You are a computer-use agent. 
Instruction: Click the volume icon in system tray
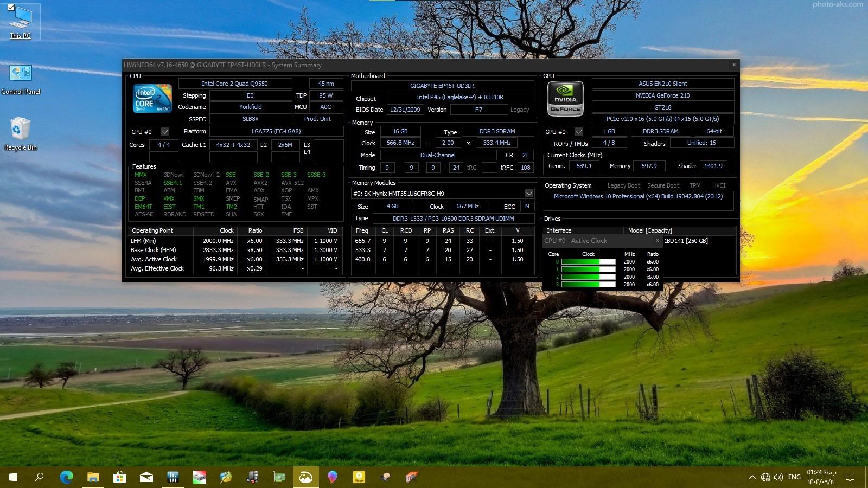778,477
